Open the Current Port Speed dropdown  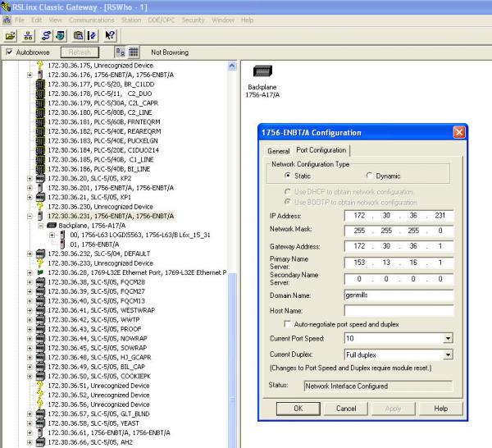pos(448,338)
